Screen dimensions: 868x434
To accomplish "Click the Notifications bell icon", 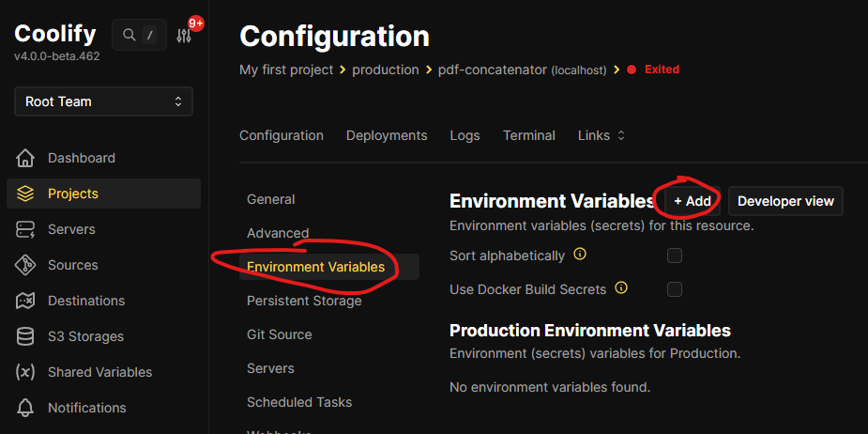I will tap(25, 408).
